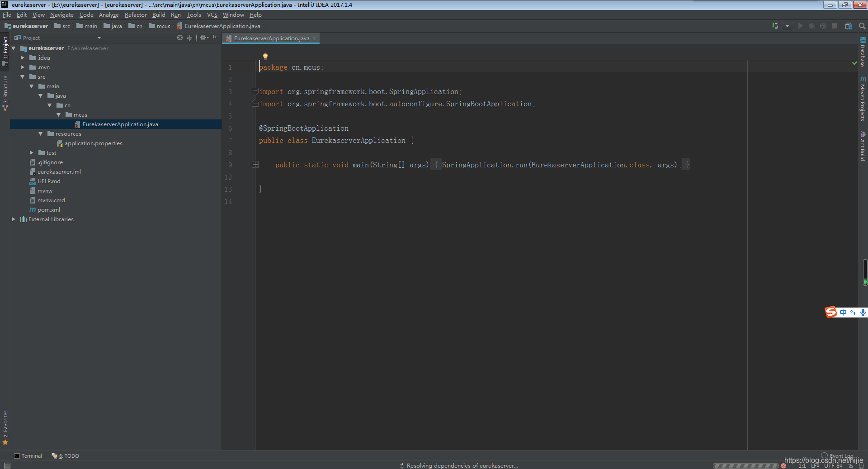868x469 pixels.
Task: Click the Run with Coverage icon
Action: (823, 26)
